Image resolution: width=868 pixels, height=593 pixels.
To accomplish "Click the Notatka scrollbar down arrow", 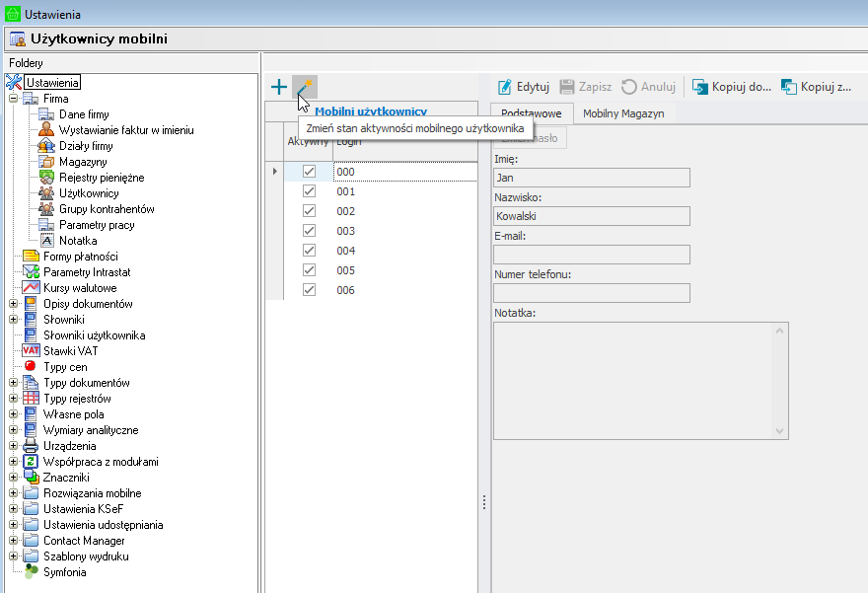I will coord(779,431).
